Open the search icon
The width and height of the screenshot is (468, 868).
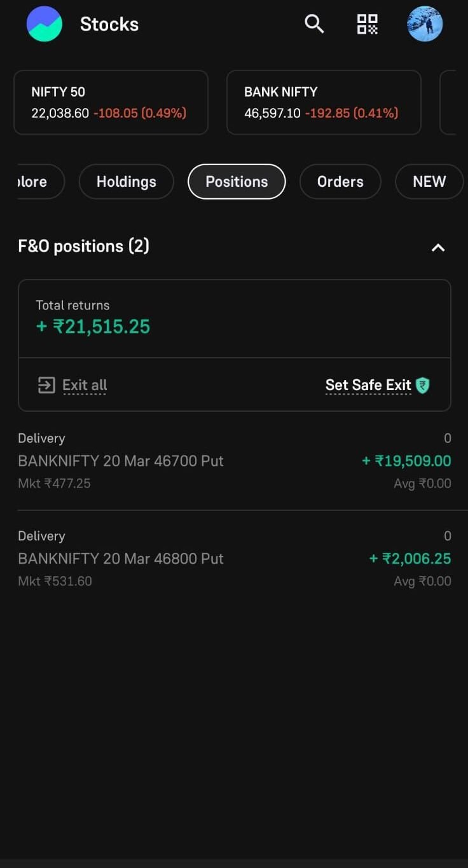(314, 24)
